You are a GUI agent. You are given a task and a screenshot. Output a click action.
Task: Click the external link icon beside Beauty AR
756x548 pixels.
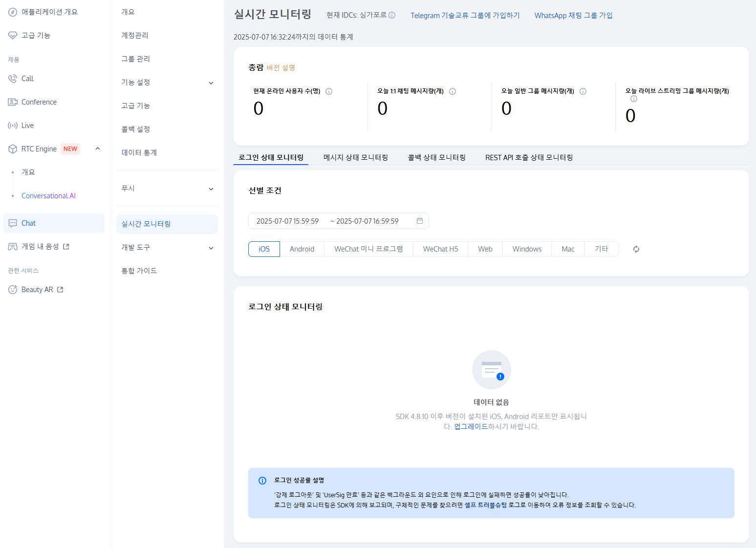tap(60, 290)
